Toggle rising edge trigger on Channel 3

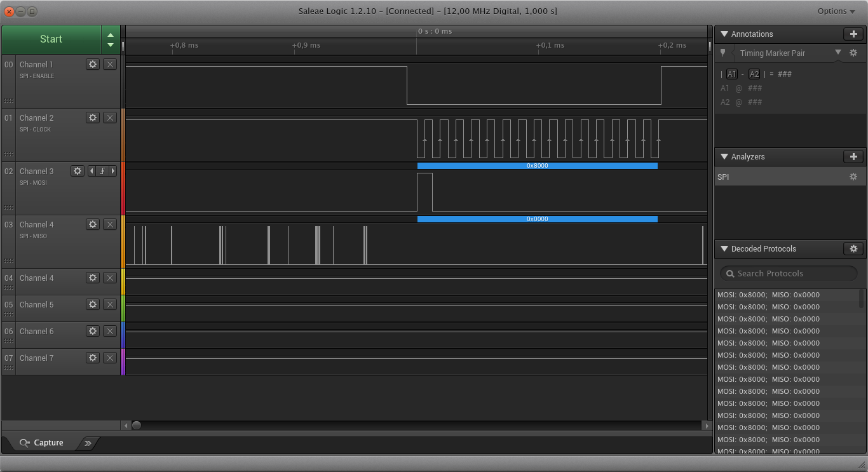(x=102, y=171)
